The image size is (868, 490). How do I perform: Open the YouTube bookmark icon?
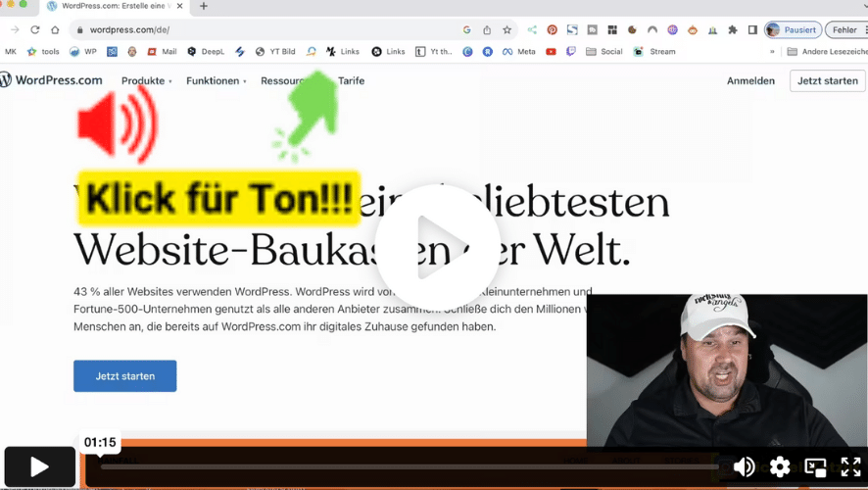point(551,52)
